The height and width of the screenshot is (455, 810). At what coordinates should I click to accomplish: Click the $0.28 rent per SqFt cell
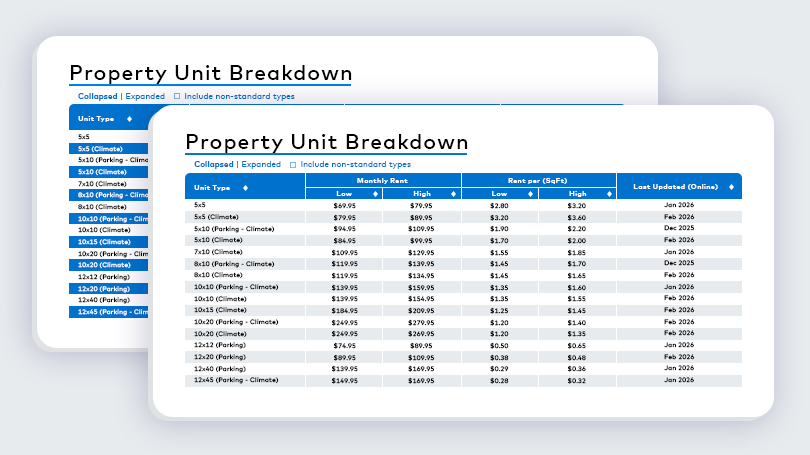coord(499,381)
